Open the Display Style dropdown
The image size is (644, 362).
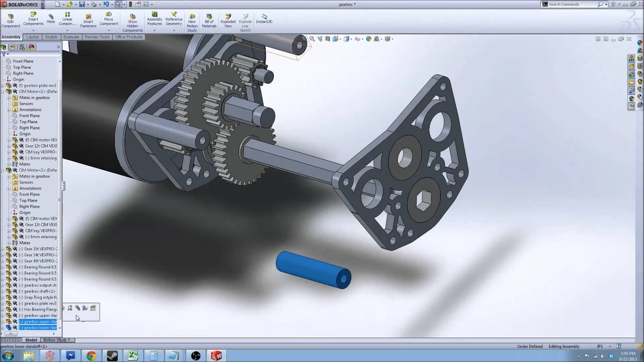click(350, 39)
